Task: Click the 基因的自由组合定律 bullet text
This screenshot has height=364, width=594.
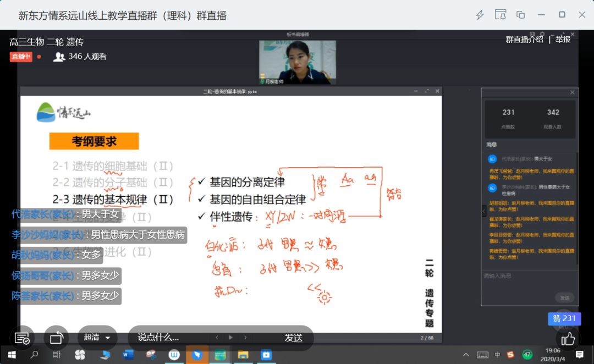Action: 257,199
